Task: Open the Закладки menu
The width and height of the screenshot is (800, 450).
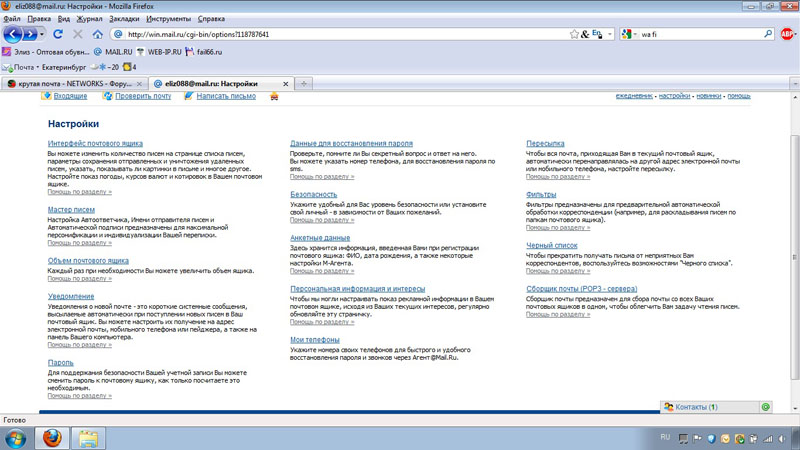Action: [x=124, y=19]
